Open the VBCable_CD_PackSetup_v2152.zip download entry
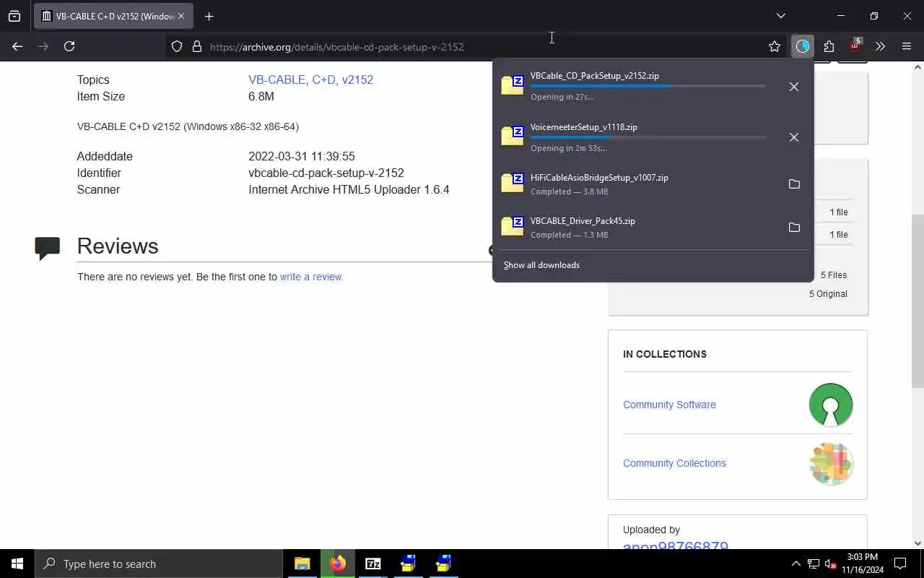The width and height of the screenshot is (924, 578). click(636, 86)
